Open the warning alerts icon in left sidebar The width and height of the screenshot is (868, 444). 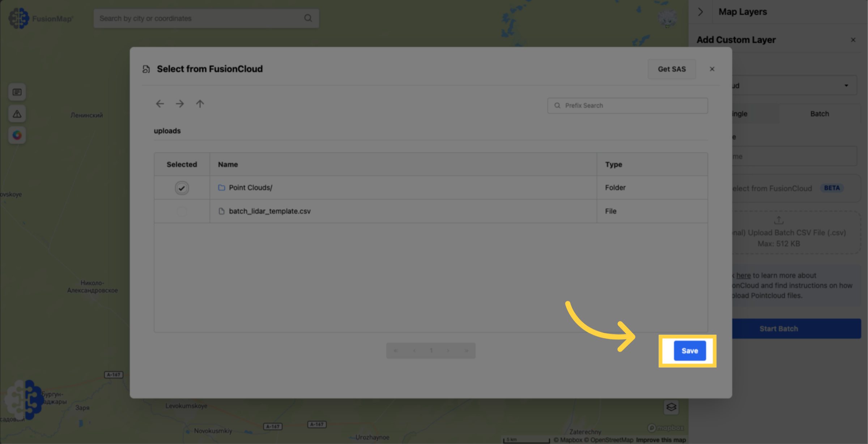click(x=17, y=114)
